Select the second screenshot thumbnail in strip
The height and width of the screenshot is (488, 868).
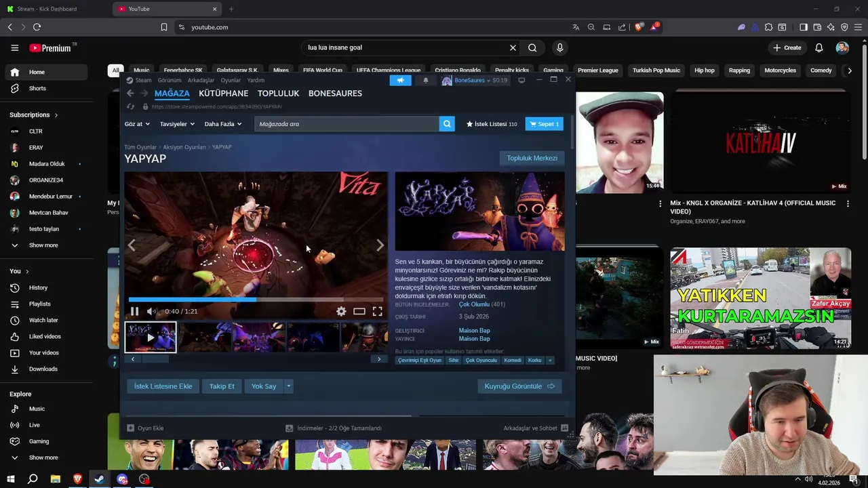tap(205, 337)
